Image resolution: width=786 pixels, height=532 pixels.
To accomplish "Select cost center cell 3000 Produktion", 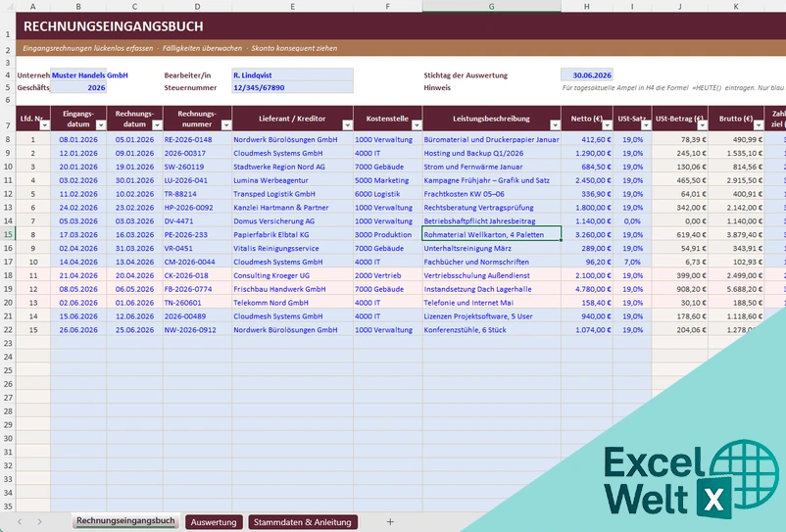I will tap(387, 234).
